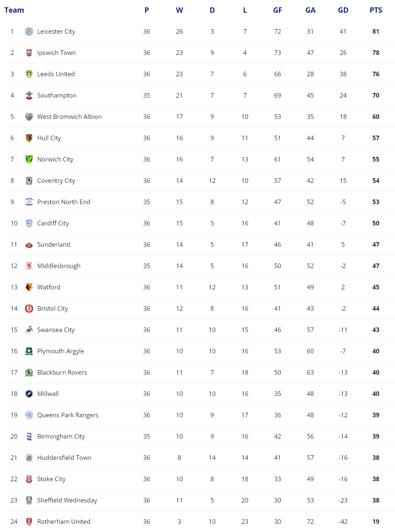Image resolution: width=395 pixels, height=532 pixels.
Task: Click the Bristol City red crest
Action: pyautogui.click(x=29, y=309)
